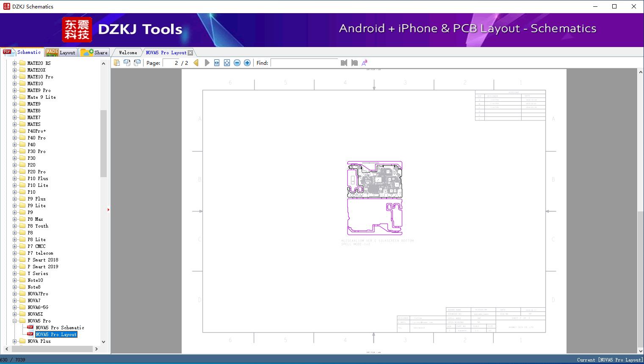Select the MATE9 Pro folder
Viewport: 644px width, 364px height.
(x=39, y=90)
